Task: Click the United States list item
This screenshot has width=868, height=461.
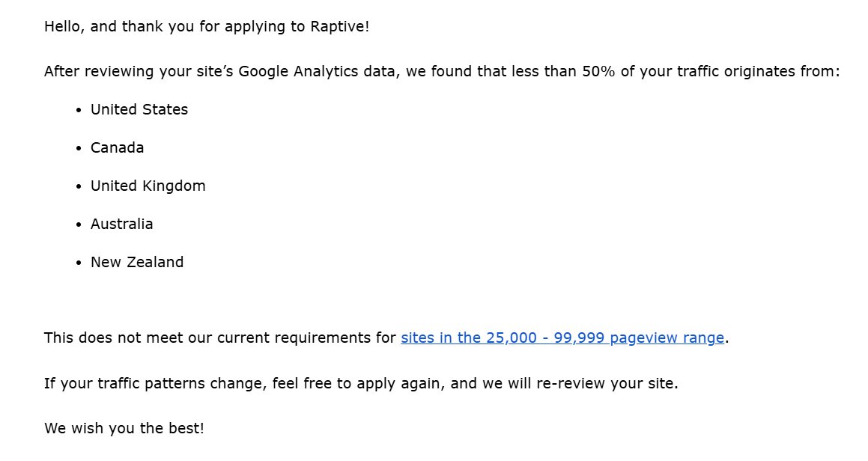Action: pyautogui.click(x=139, y=109)
